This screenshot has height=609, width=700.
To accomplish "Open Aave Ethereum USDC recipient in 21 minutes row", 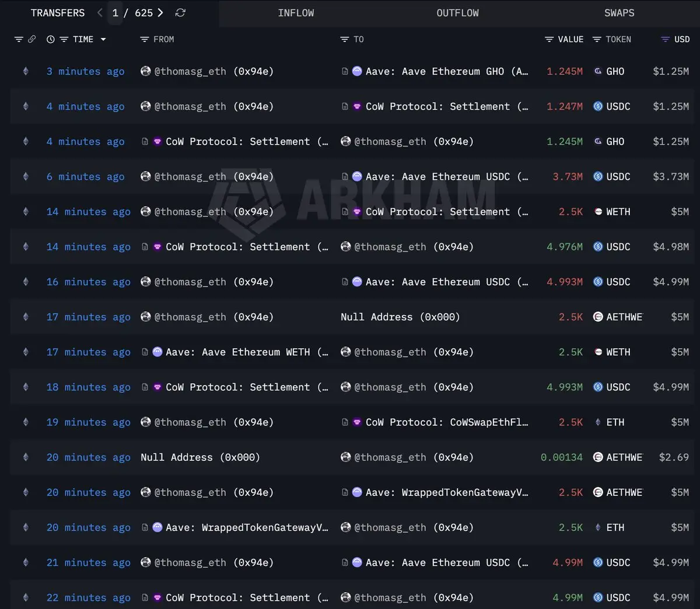I will [447, 562].
